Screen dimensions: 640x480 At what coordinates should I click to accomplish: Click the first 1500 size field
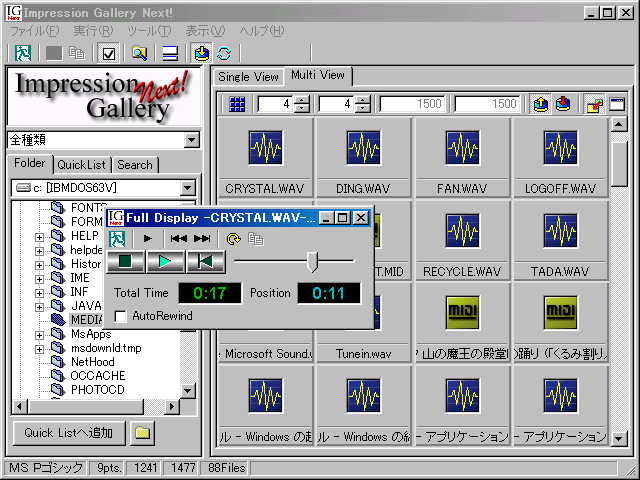412,104
